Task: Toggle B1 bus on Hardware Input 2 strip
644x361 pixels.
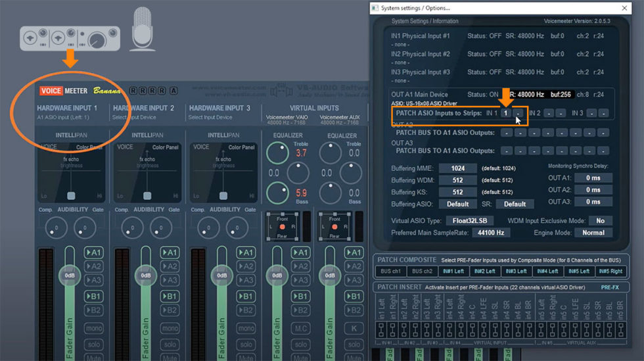Action: click(x=170, y=296)
